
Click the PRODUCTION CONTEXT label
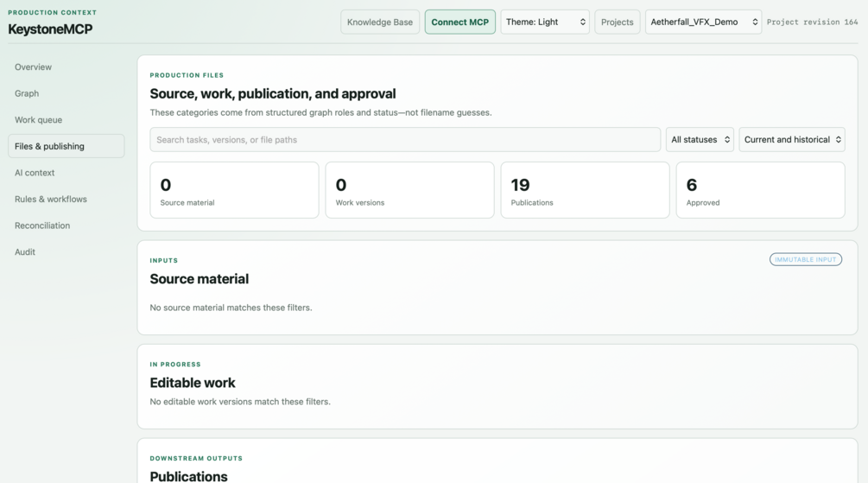(52, 12)
